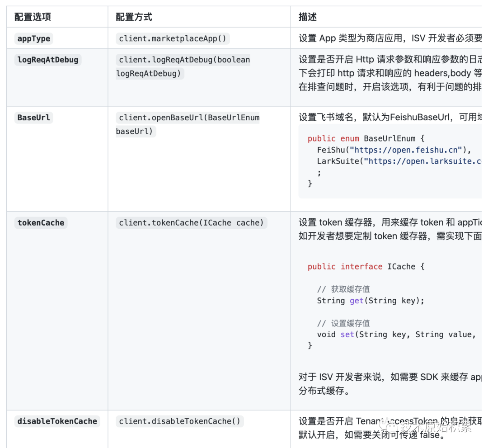The height and width of the screenshot is (448, 488).
Task: Click the client.tokenCache(ICache cache) snippet
Action: 191,222
